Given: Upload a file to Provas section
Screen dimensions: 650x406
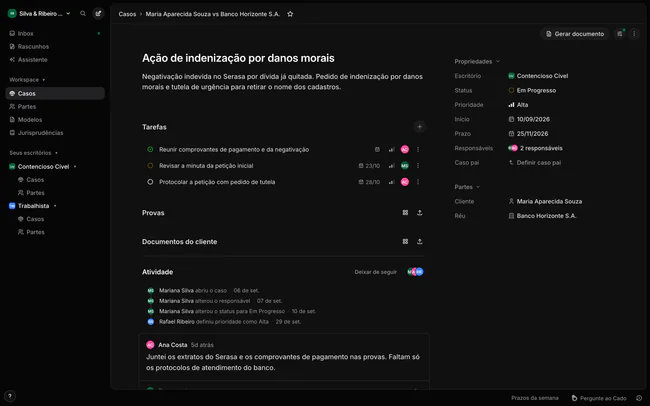Looking at the screenshot, I should click(420, 212).
